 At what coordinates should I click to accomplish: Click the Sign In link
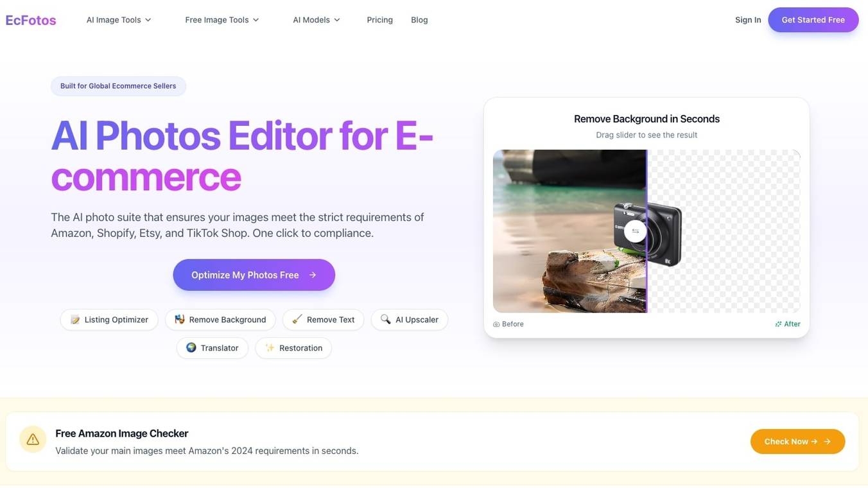[x=747, y=19]
